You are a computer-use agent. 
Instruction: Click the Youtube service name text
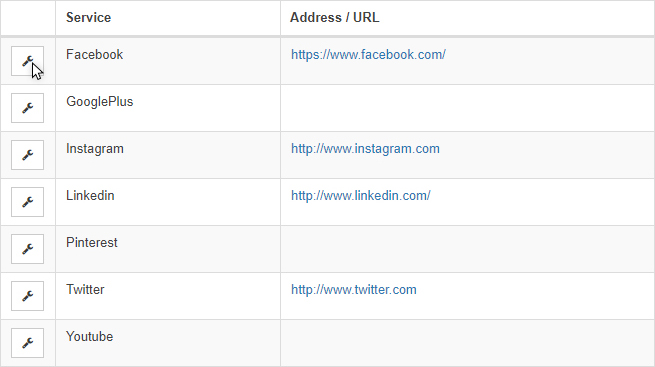[89, 337]
